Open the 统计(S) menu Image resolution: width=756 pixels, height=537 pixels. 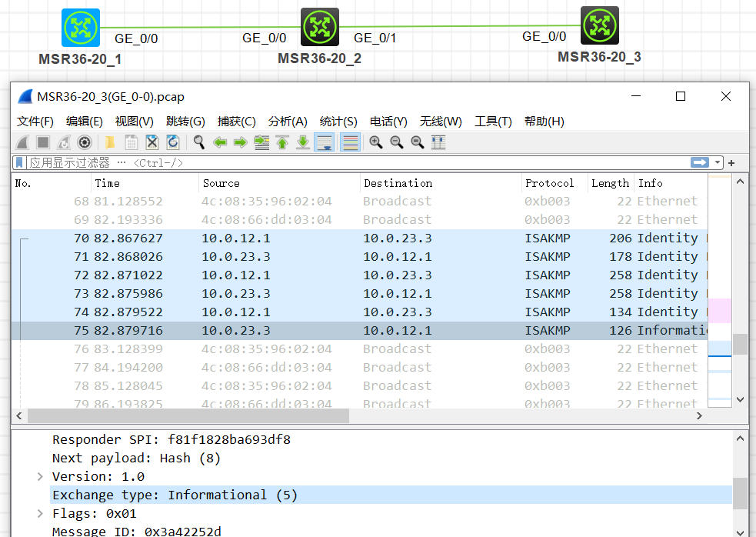point(338,122)
